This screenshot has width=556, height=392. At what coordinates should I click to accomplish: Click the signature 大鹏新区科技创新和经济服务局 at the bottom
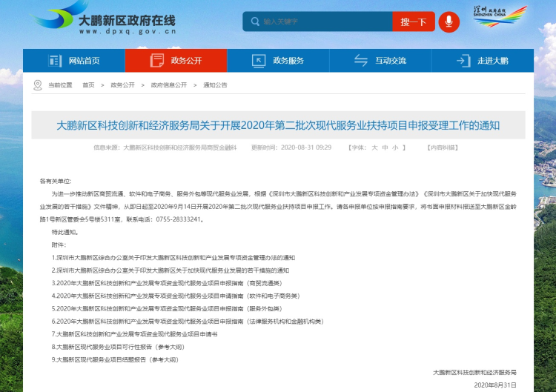point(474,373)
